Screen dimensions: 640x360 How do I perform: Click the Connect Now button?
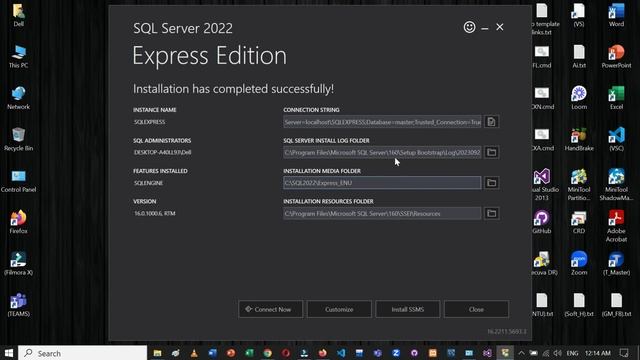click(271, 309)
